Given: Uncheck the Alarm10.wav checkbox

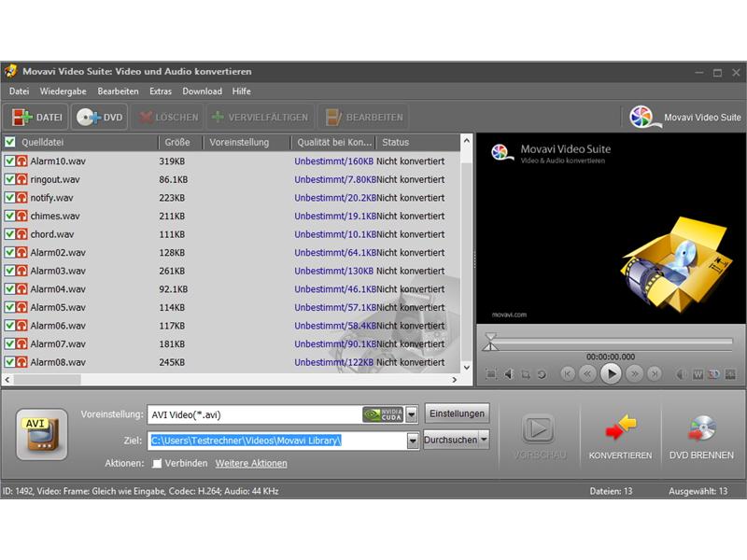Looking at the screenshot, I should pos(9,161).
